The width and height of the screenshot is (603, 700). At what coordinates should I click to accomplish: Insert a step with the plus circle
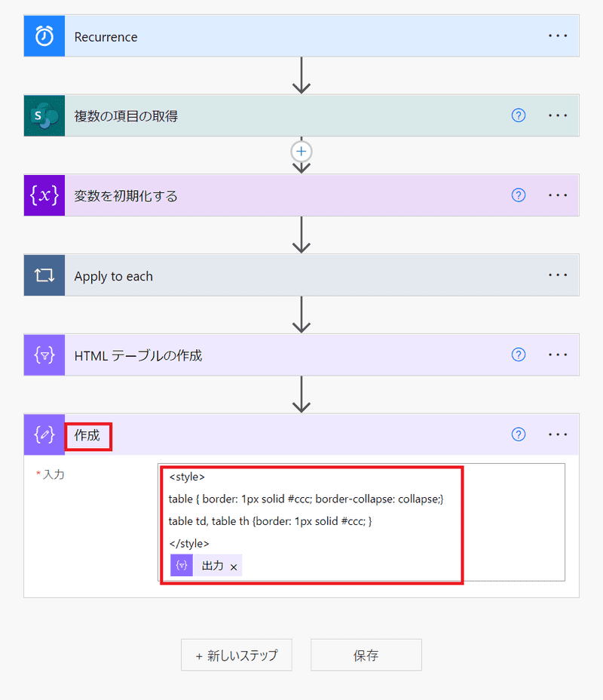[301, 152]
